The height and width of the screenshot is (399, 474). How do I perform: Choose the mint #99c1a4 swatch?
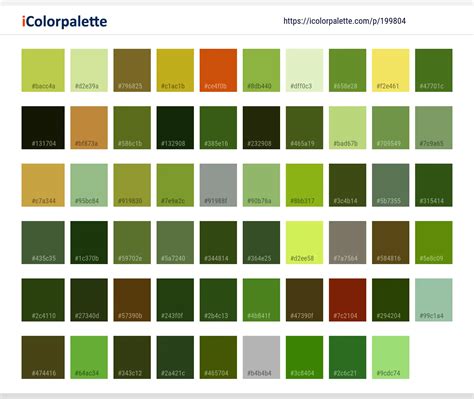coord(434,300)
